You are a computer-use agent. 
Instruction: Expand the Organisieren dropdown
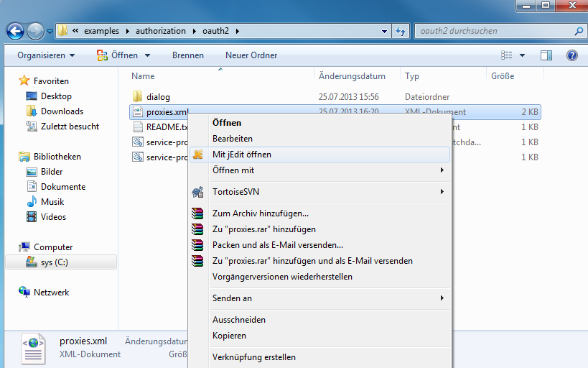click(x=46, y=55)
